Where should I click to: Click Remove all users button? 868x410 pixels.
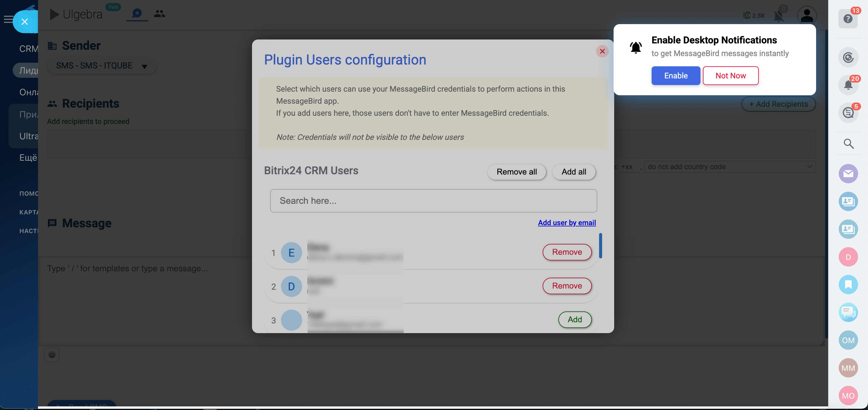pyautogui.click(x=517, y=172)
